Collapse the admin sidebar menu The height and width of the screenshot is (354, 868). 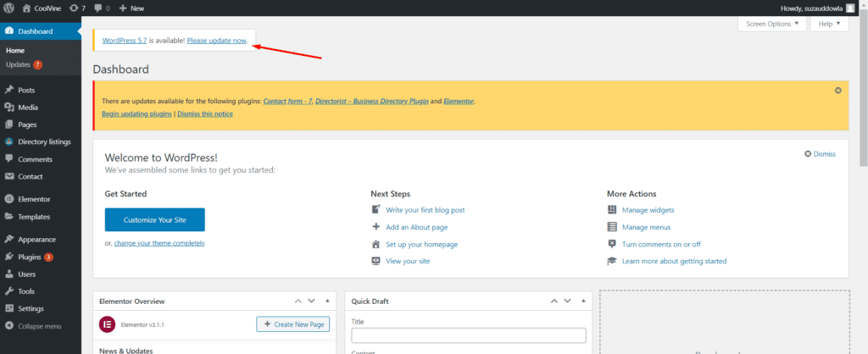(33, 326)
